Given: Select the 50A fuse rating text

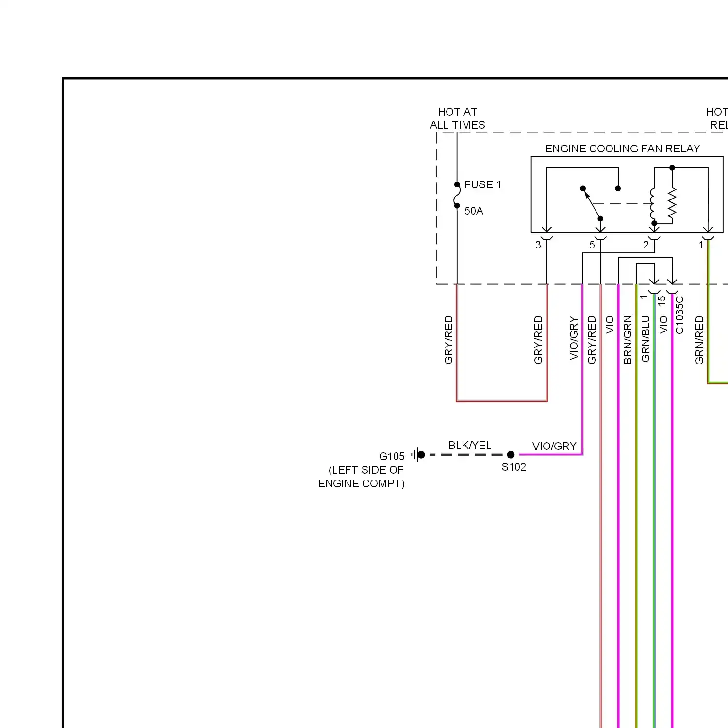Looking at the screenshot, I should pyautogui.click(x=474, y=211).
